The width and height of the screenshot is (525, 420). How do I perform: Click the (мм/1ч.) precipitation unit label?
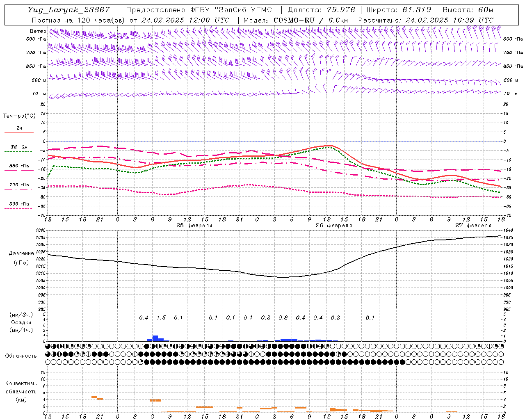tap(21, 331)
